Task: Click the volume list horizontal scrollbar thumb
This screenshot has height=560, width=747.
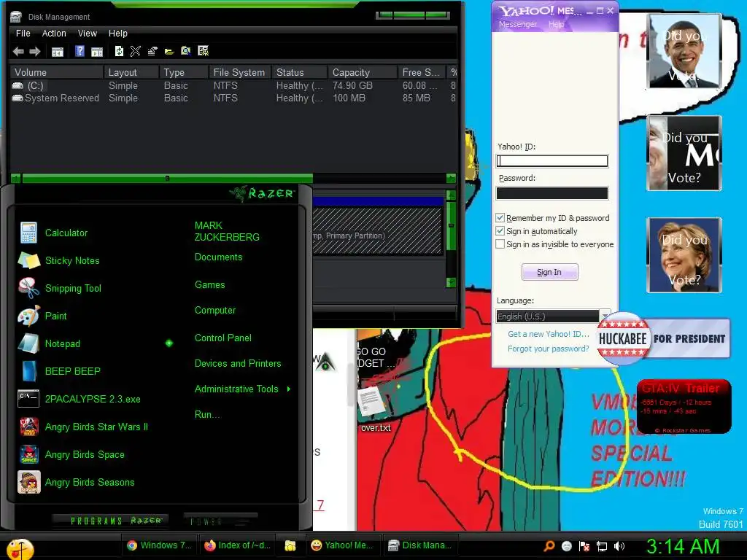Action: 167,178
